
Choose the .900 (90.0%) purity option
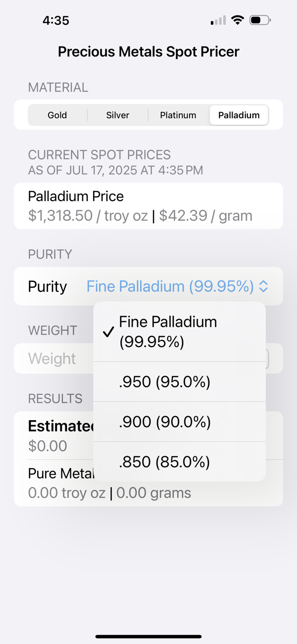click(x=179, y=422)
